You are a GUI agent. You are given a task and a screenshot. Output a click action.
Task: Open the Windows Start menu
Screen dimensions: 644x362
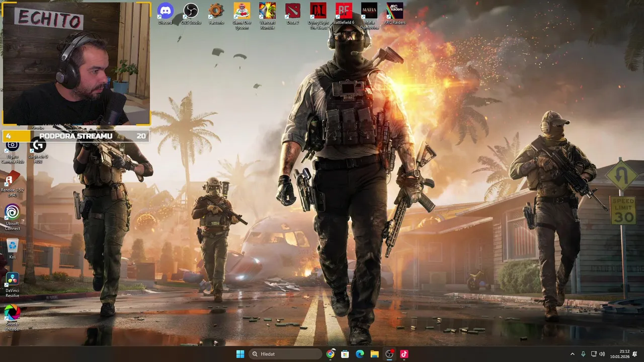click(240, 354)
